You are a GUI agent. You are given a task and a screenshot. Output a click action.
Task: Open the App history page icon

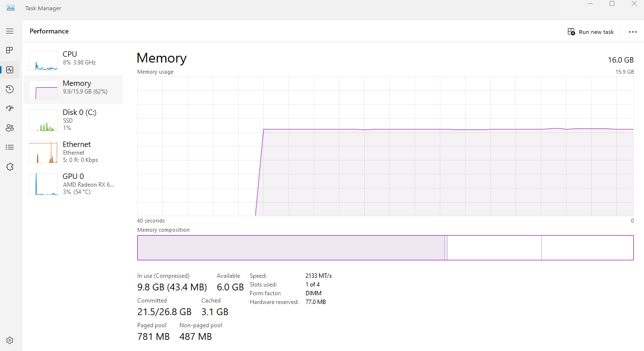10,89
